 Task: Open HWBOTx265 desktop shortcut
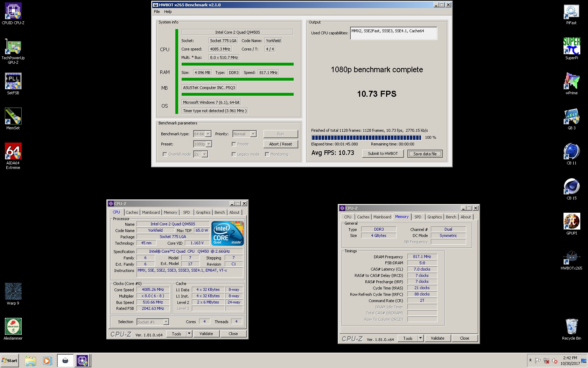tap(572, 259)
